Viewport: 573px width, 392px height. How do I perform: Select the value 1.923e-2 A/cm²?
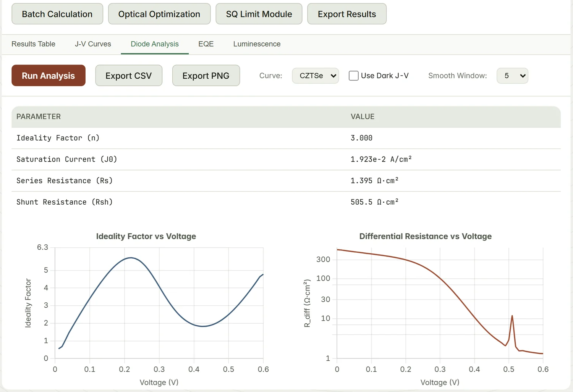(381, 159)
